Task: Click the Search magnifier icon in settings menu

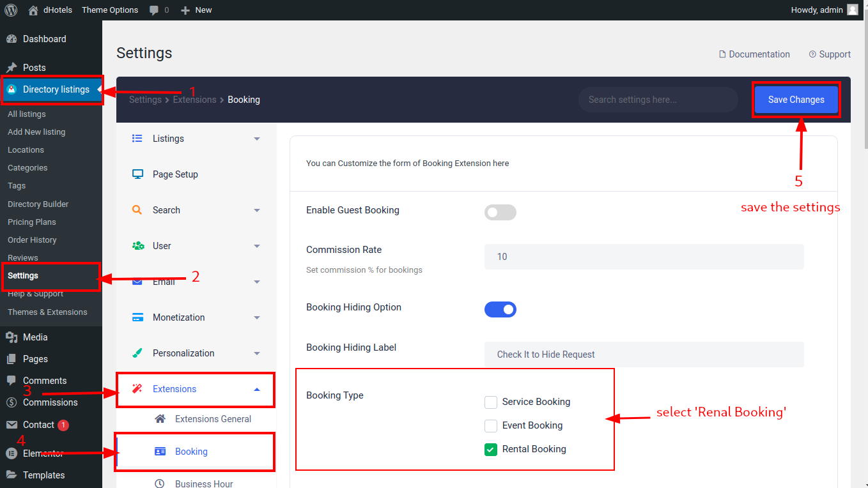Action: 137,210
